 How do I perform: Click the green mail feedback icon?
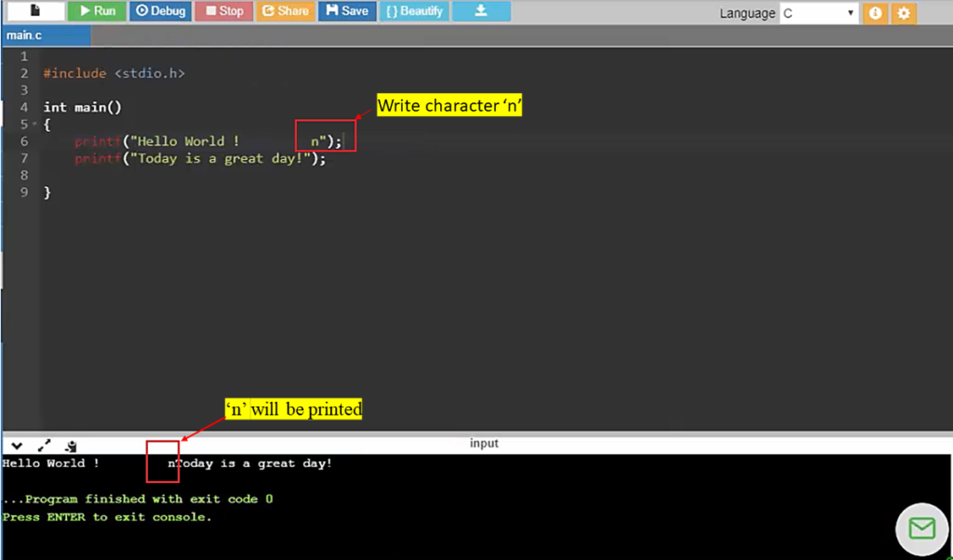tap(921, 528)
